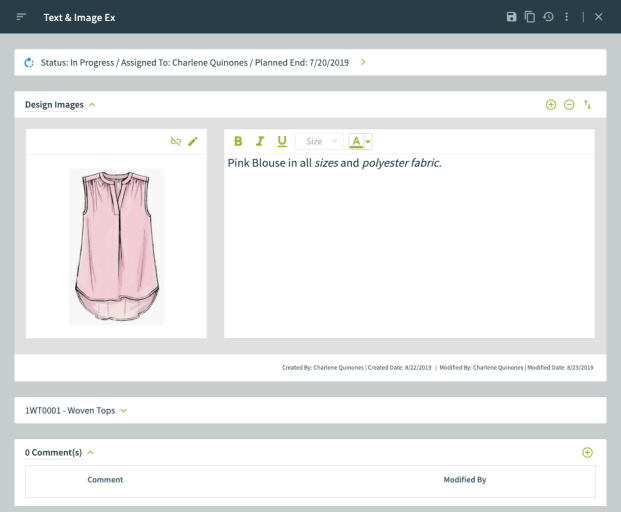
Task: Toggle underline formatting
Action: tap(281, 142)
